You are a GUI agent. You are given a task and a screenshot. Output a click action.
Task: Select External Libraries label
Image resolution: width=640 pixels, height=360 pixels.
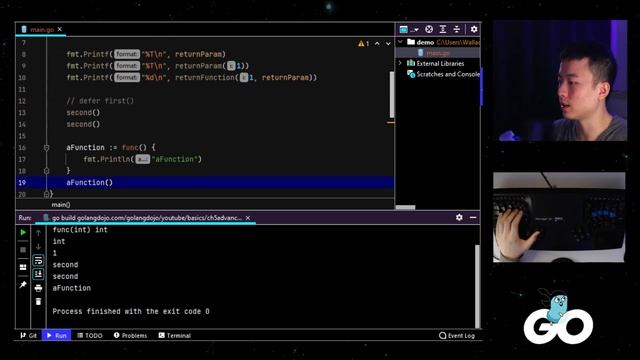pos(440,63)
